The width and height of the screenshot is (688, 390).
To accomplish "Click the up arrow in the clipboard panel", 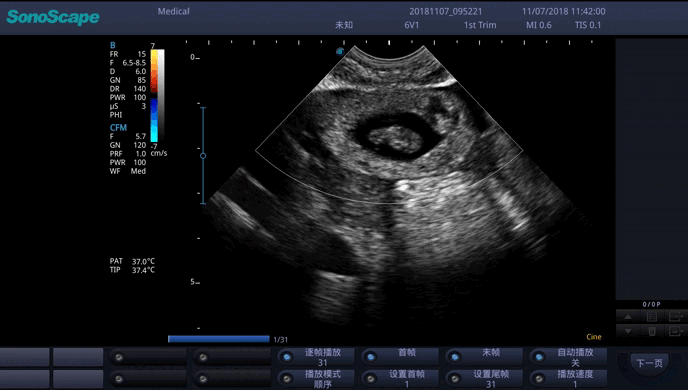I will click(628, 316).
